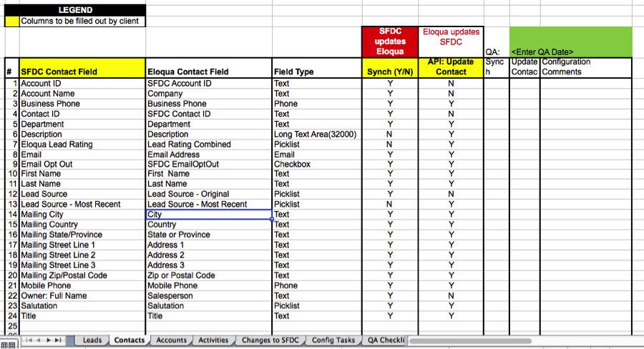
Task: Select the Account ID cell
Action: (x=82, y=84)
